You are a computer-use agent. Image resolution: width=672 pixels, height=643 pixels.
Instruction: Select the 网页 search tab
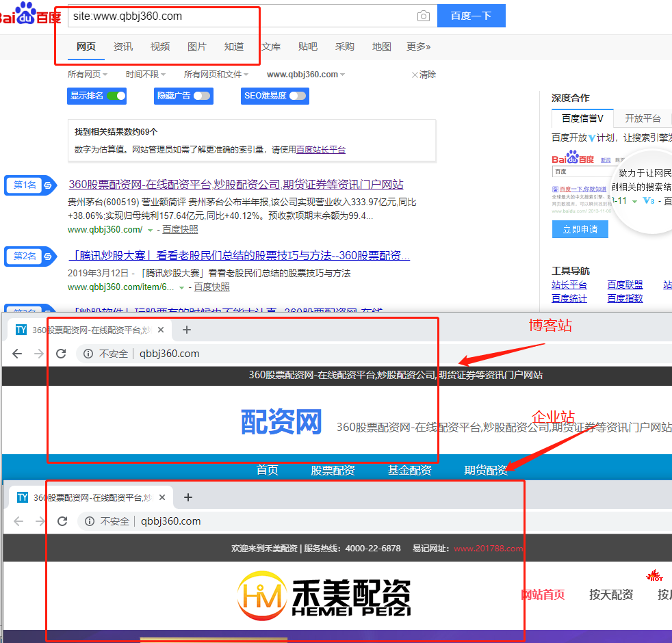(x=86, y=47)
